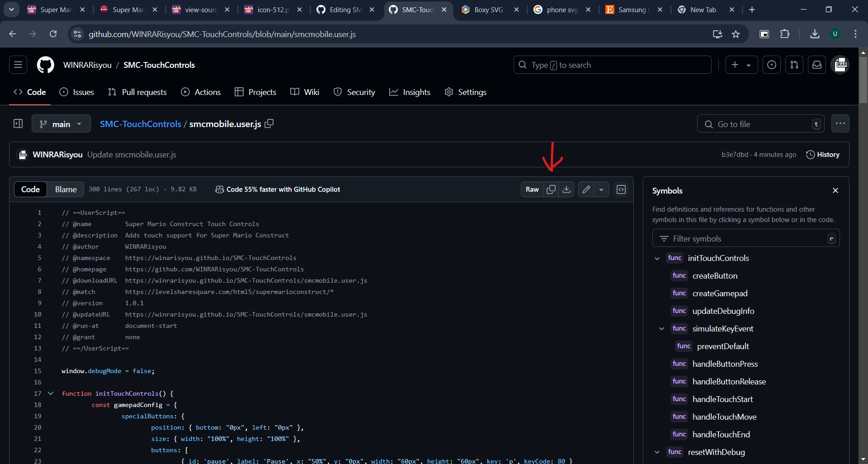Image resolution: width=868 pixels, height=464 pixels.
Task: Open the Insights tab
Action: pyautogui.click(x=410, y=92)
